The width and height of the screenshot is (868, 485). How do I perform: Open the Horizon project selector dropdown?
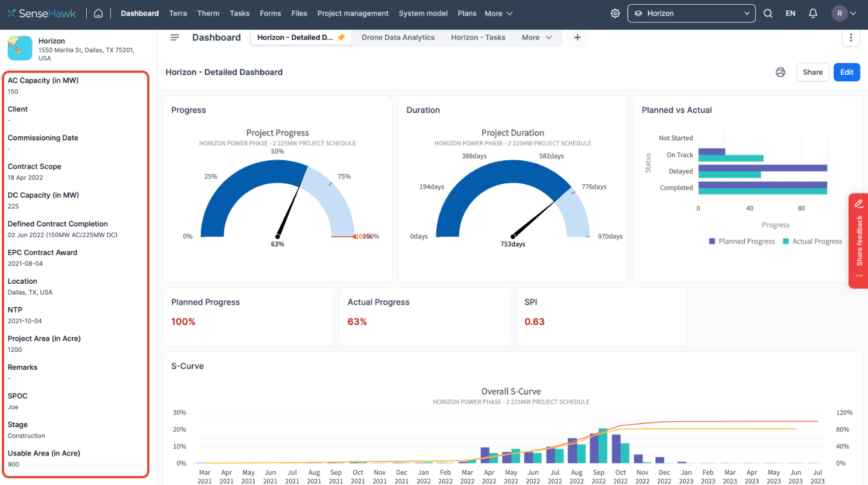pyautogui.click(x=691, y=13)
